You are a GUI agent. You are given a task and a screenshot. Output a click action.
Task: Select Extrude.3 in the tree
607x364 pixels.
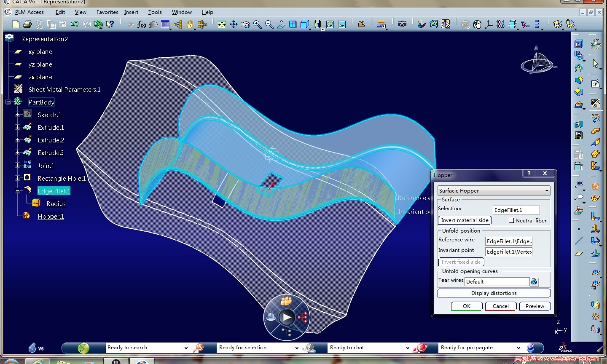pos(51,153)
